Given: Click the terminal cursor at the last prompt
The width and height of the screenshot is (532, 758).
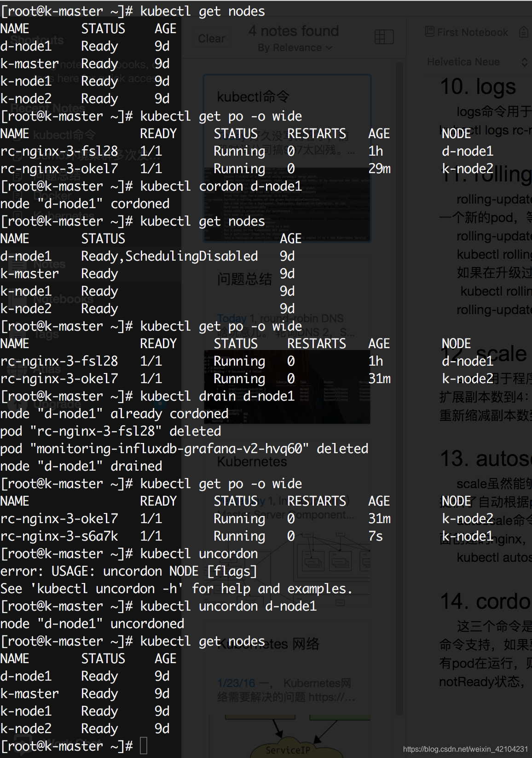Looking at the screenshot, I should (x=144, y=746).
